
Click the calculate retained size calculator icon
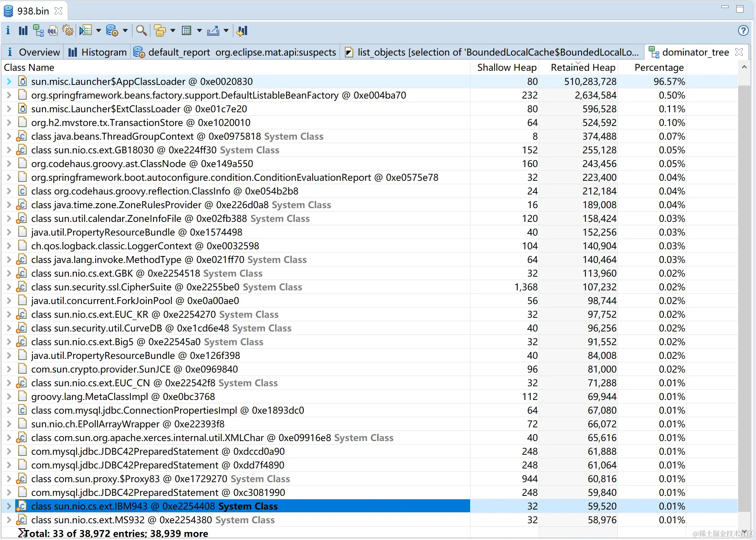(x=187, y=30)
